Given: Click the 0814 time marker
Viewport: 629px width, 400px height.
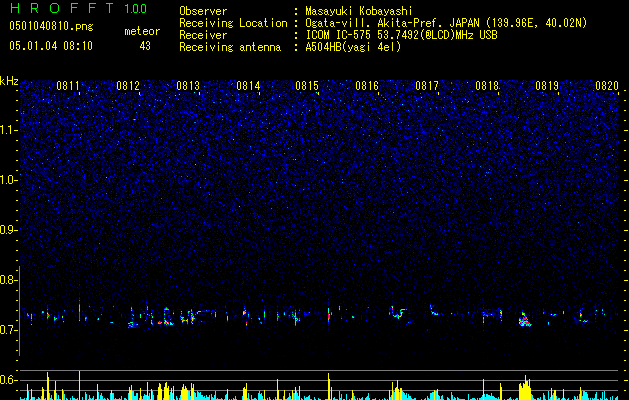Looking at the screenshot, I should coord(248,86).
